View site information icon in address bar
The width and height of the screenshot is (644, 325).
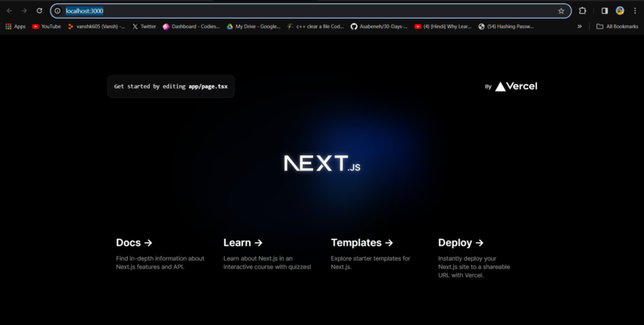57,11
